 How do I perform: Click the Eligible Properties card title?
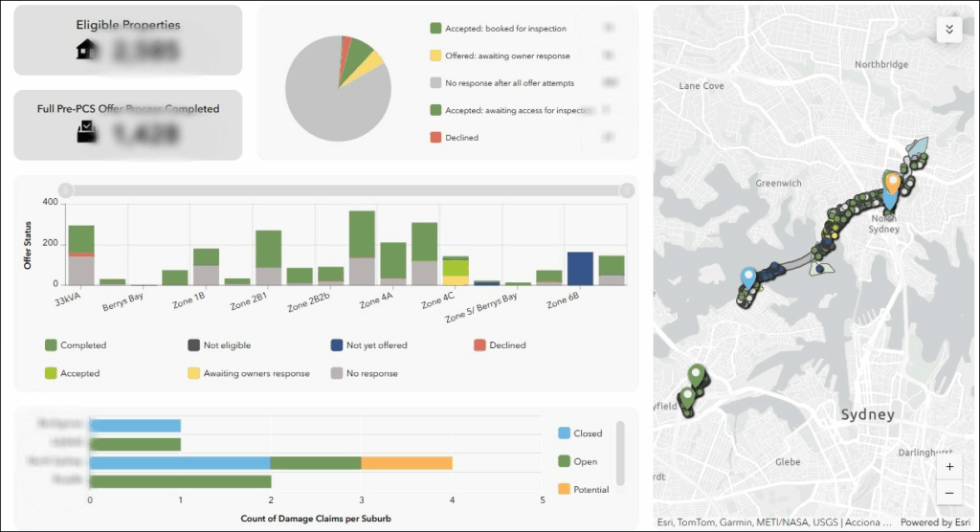pos(128,25)
